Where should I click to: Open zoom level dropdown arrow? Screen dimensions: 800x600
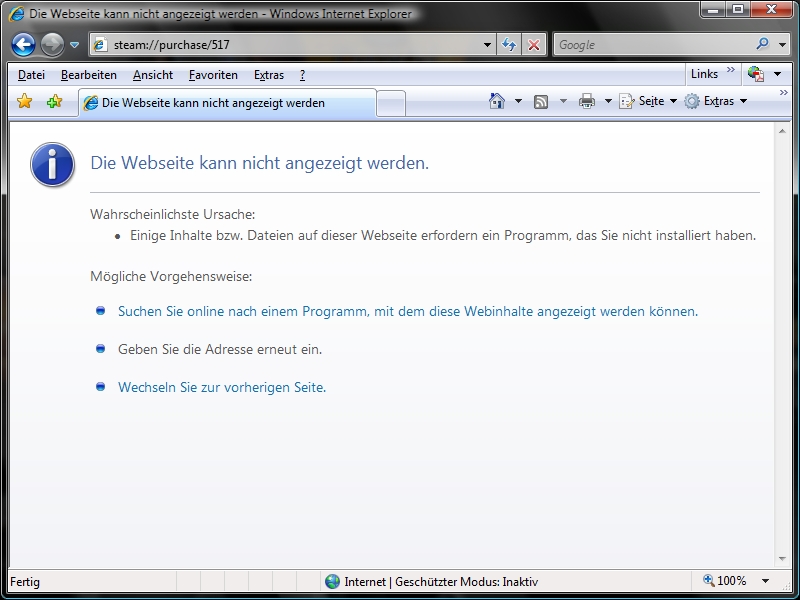(765, 581)
